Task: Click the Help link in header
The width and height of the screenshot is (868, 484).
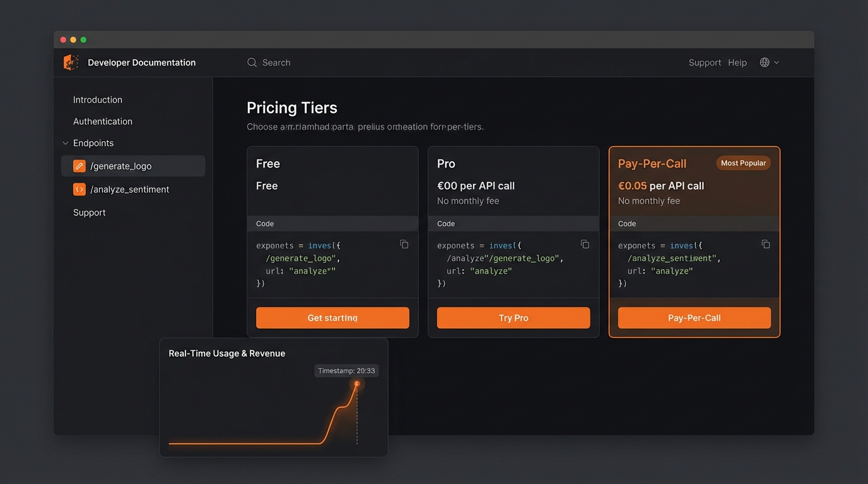Action: 737,62
